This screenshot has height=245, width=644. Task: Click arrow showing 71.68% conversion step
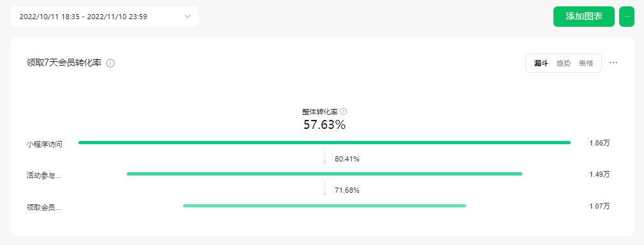tap(325, 189)
